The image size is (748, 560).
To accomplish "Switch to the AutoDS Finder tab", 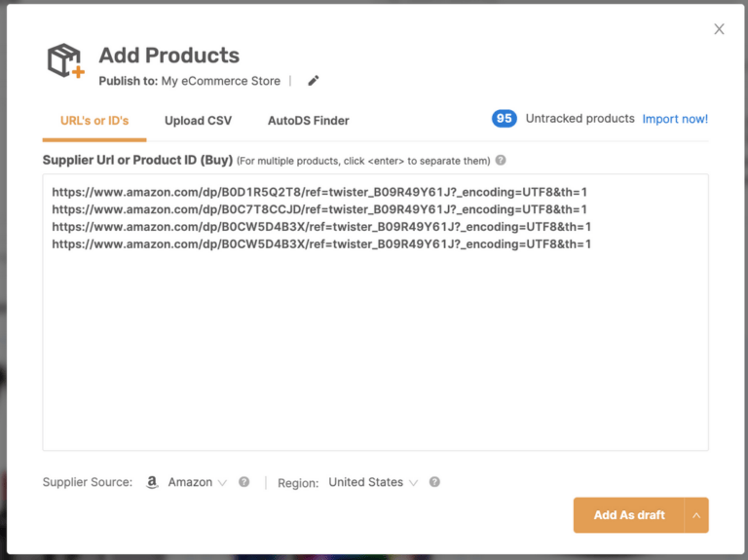I will click(308, 121).
